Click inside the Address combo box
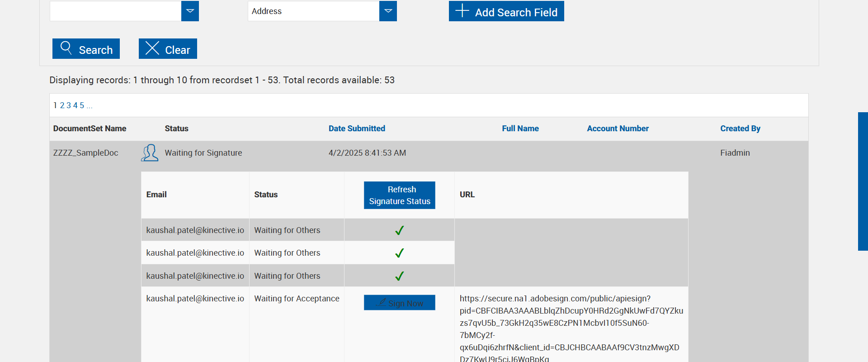Image resolution: width=868 pixels, height=362 pixels. 313,11
